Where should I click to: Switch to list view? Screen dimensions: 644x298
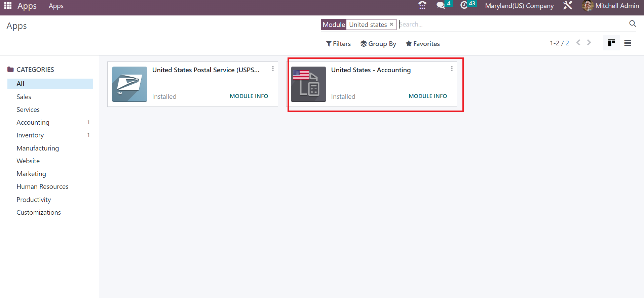[628, 43]
